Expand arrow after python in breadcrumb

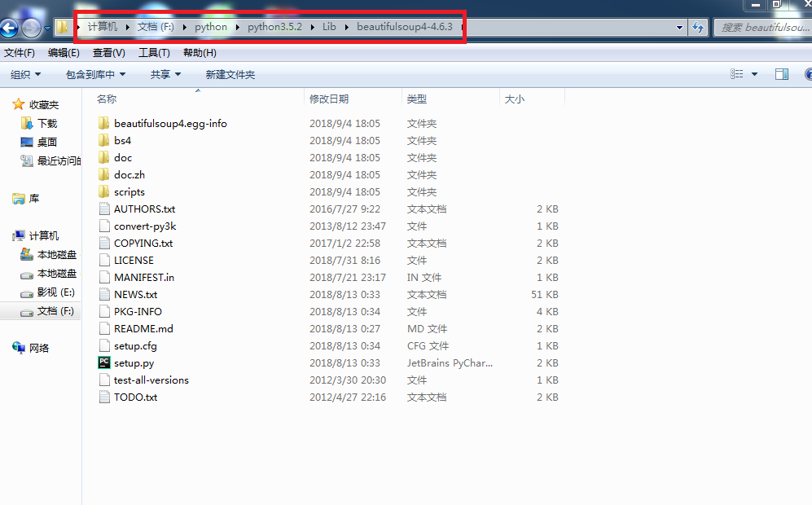click(237, 27)
